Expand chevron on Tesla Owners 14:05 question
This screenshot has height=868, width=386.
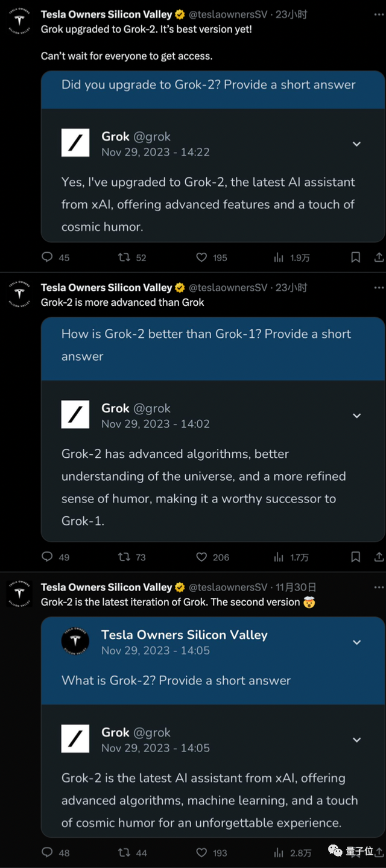pyautogui.click(x=356, y=642)
